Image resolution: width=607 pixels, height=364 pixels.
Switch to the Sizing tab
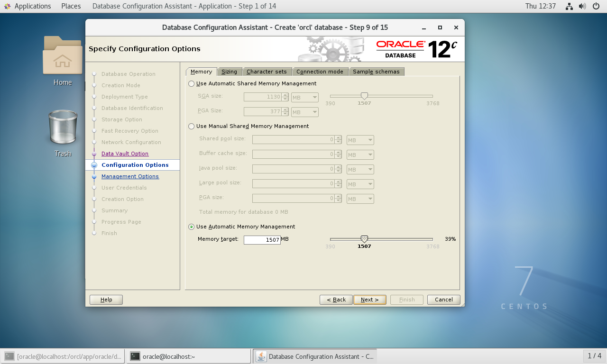(x=229, y=72)
